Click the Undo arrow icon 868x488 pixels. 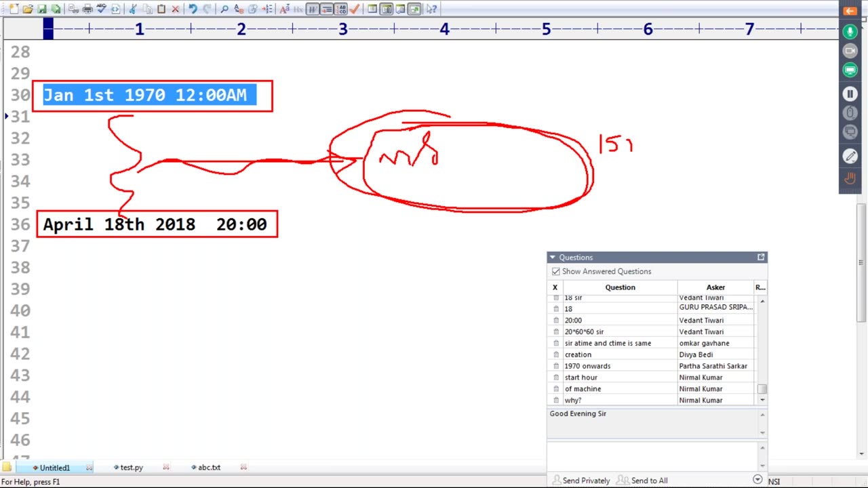pyautogui.click(x=193, y=9)
